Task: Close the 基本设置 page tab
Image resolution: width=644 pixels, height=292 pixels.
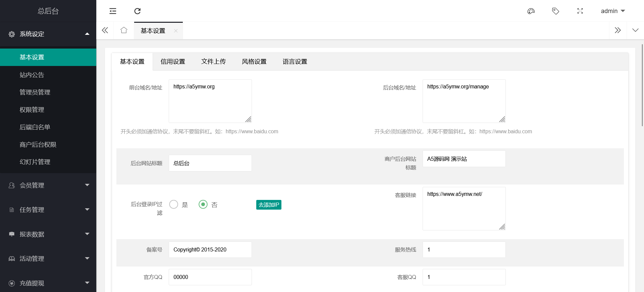Action: point(176,31)
